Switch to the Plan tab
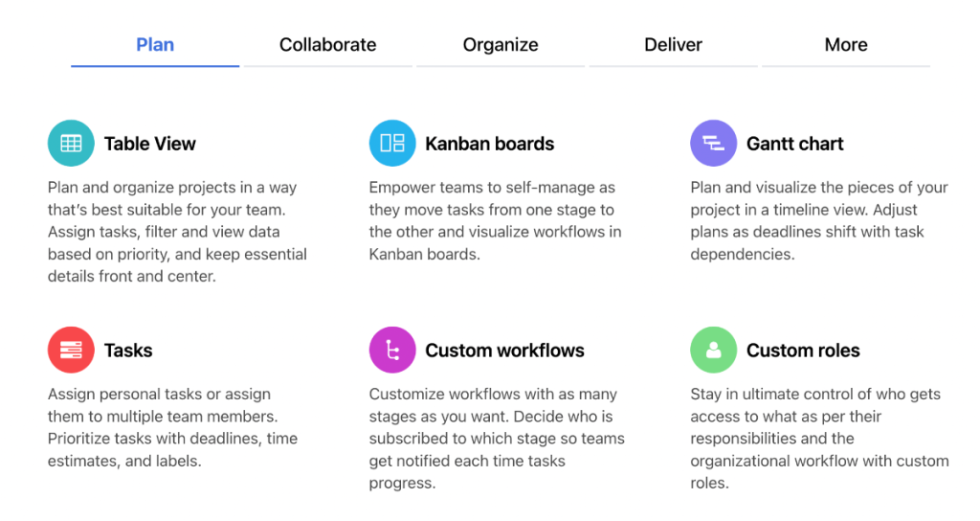 [x=155, y=45]
